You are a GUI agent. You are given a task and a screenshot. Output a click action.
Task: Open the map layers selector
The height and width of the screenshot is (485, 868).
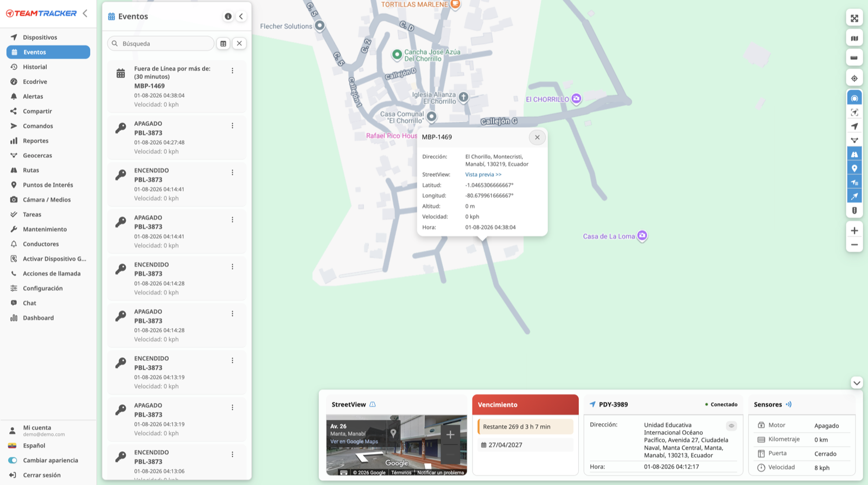854,38
